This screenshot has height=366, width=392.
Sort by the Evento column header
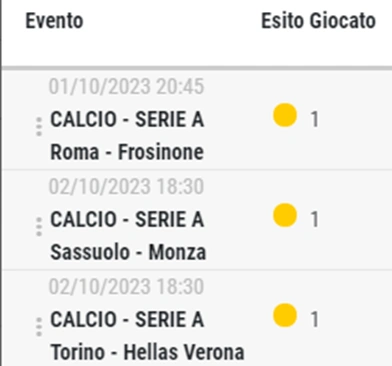pyautogui.click(x=54, y=21)
